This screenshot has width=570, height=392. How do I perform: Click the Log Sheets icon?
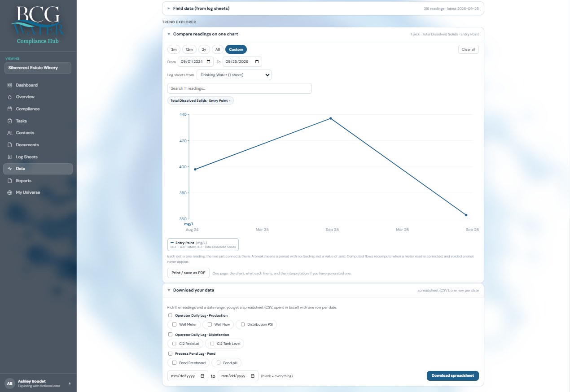tap(10, 157)
